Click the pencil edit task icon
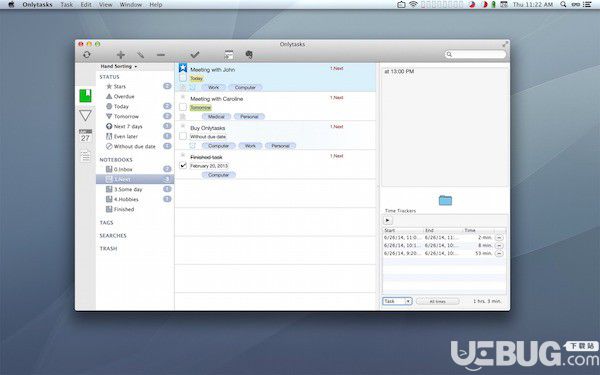Screen dimensions: 600x375 [x=141, y=55]
